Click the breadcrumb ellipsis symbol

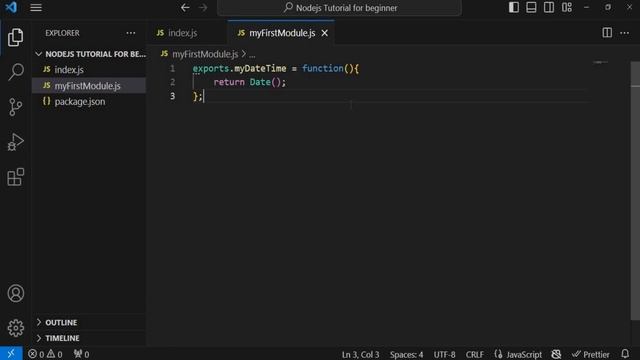pyautogui.click(x=252, y=54)
